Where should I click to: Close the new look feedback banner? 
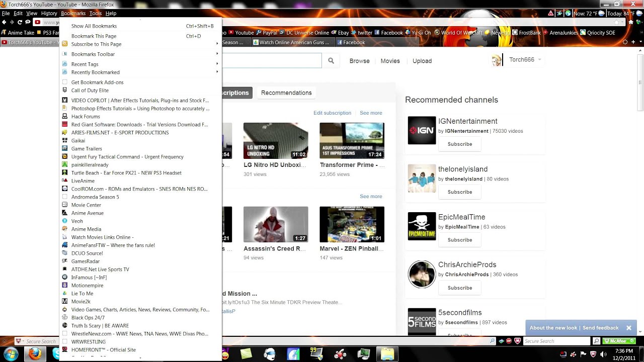628,328
